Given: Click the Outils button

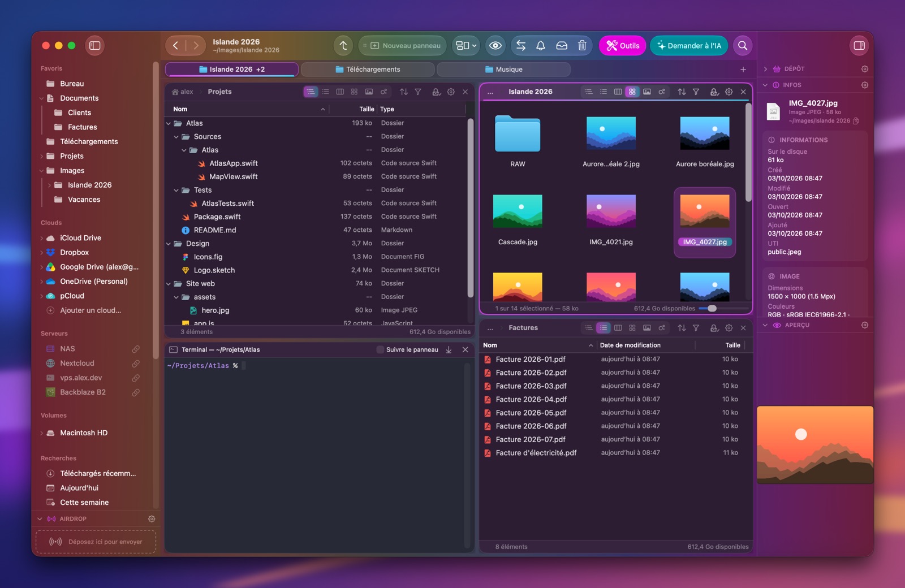Looking at the screenshot, I should [623, 46].
